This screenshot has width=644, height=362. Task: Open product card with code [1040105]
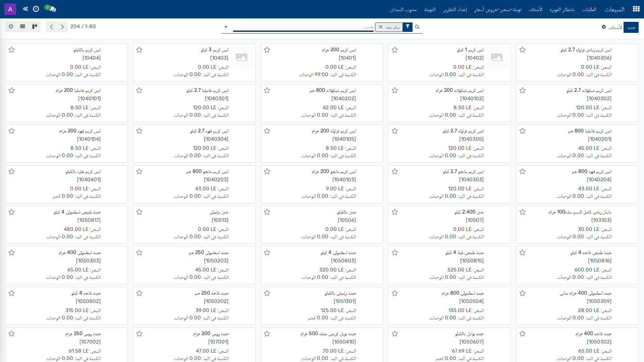[x=322, y=143]
